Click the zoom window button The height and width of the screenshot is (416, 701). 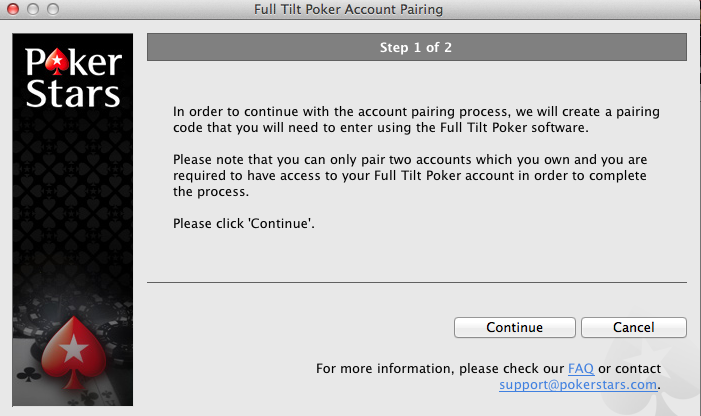(53, 9)
